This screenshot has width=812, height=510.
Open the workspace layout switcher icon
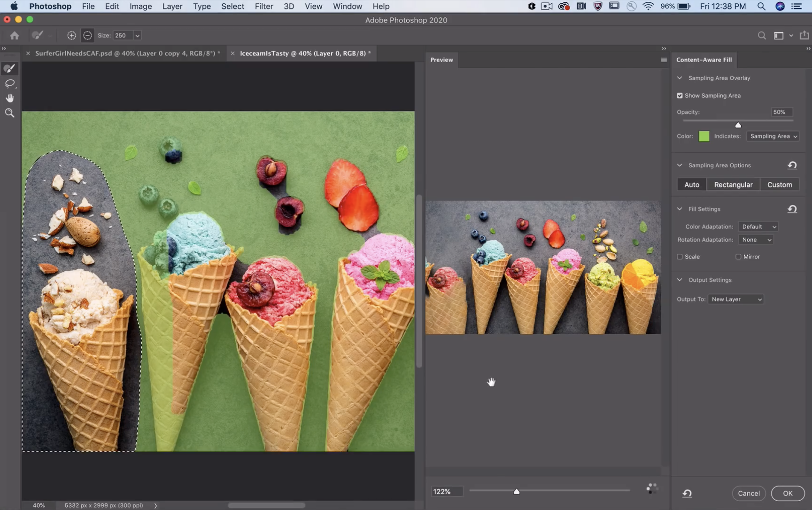(x=779, y=35)
